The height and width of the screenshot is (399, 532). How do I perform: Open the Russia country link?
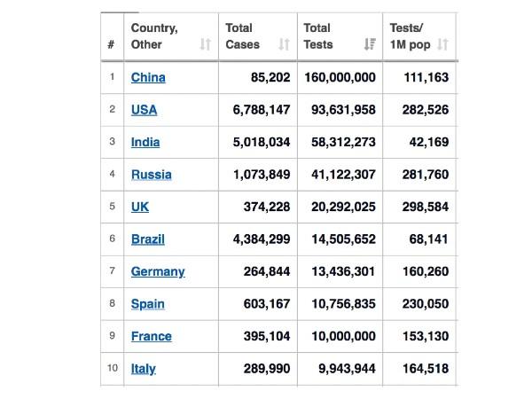152,175
